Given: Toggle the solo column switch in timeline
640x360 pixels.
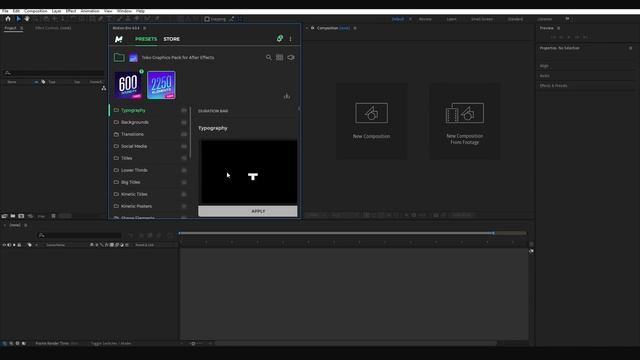Looking at the screenshot, I should pyautogui.click(x=14, y=245).
